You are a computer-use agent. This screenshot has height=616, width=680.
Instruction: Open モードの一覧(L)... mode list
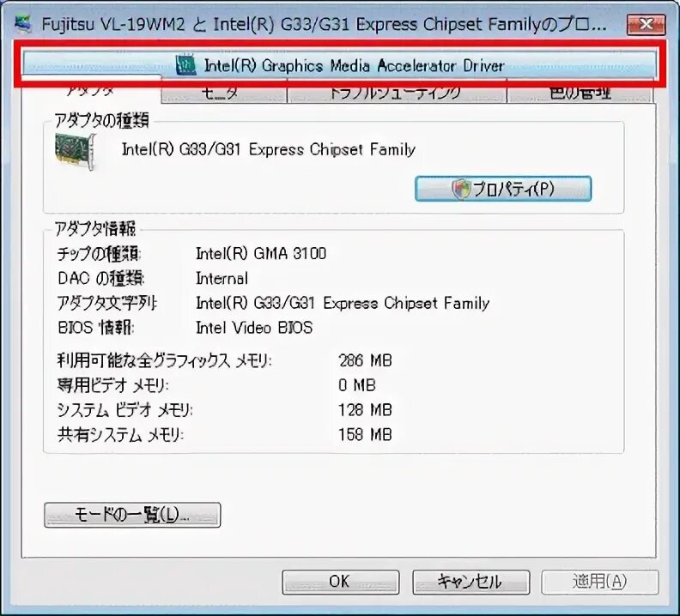pos(132,515)
